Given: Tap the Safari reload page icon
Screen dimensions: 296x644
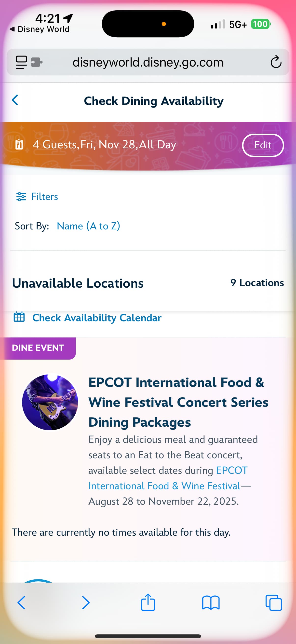Looking at the screenshot, I should 276,62.
